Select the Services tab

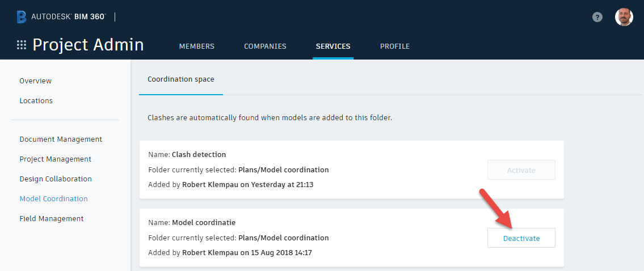click(x=333, y=46)
